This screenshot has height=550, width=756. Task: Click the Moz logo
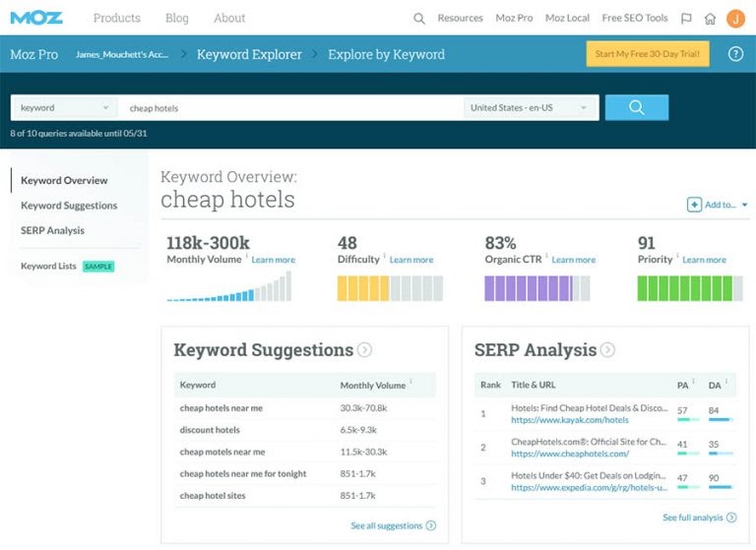coord(36,18)
